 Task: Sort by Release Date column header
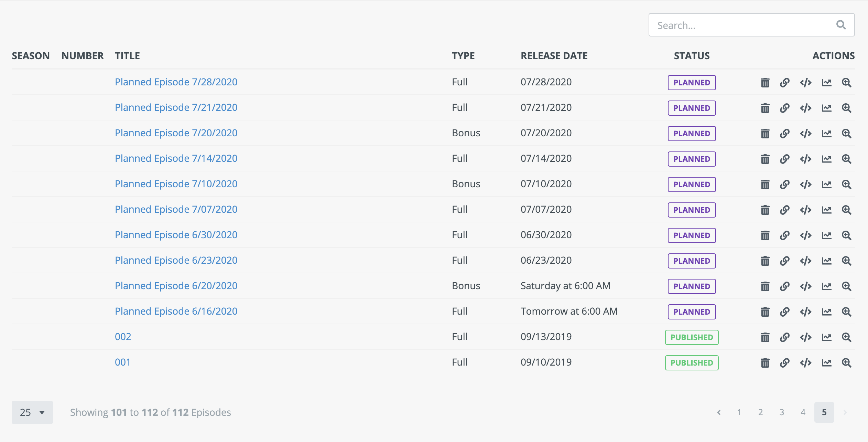554,56
